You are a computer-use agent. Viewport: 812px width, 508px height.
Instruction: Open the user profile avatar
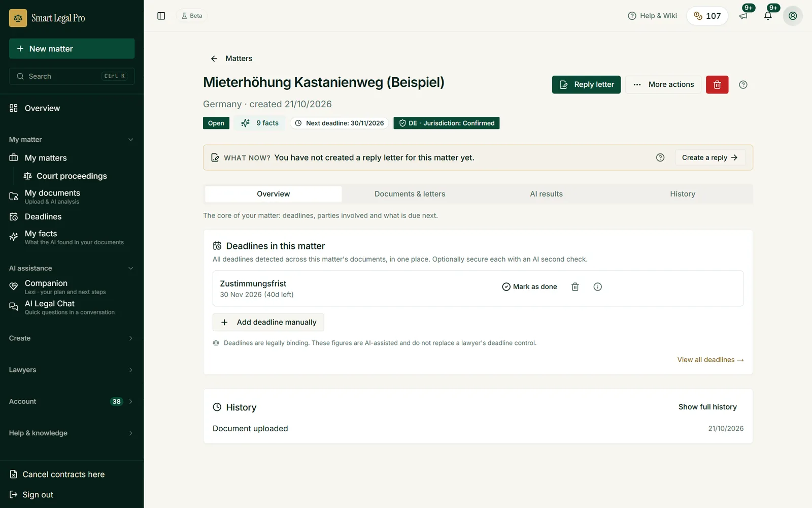point(793,16)
